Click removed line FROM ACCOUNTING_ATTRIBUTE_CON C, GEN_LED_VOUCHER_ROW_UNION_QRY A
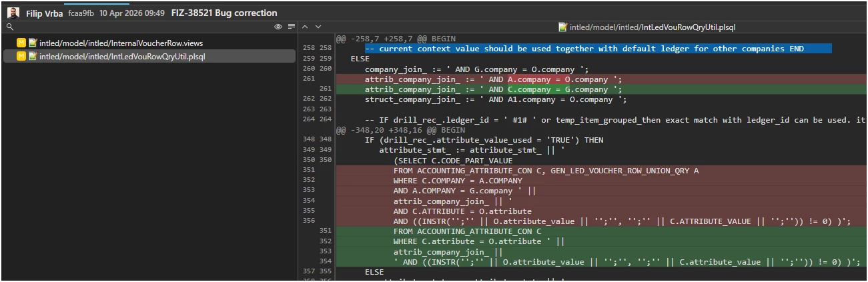 pyautogui.click(x=546, y=171)
